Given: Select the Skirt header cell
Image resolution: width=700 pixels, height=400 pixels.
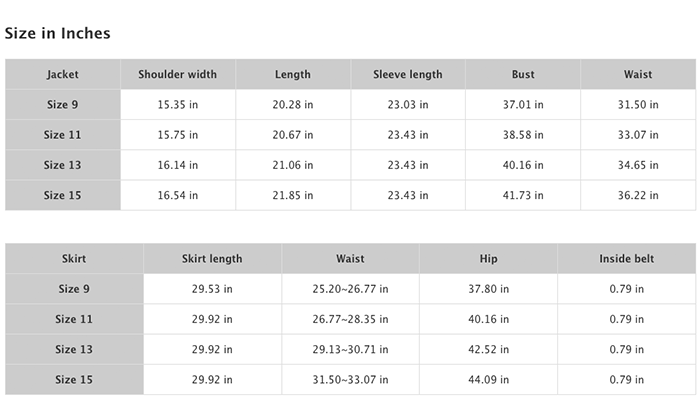Looking at the screenshot, I should coord(74,258).
